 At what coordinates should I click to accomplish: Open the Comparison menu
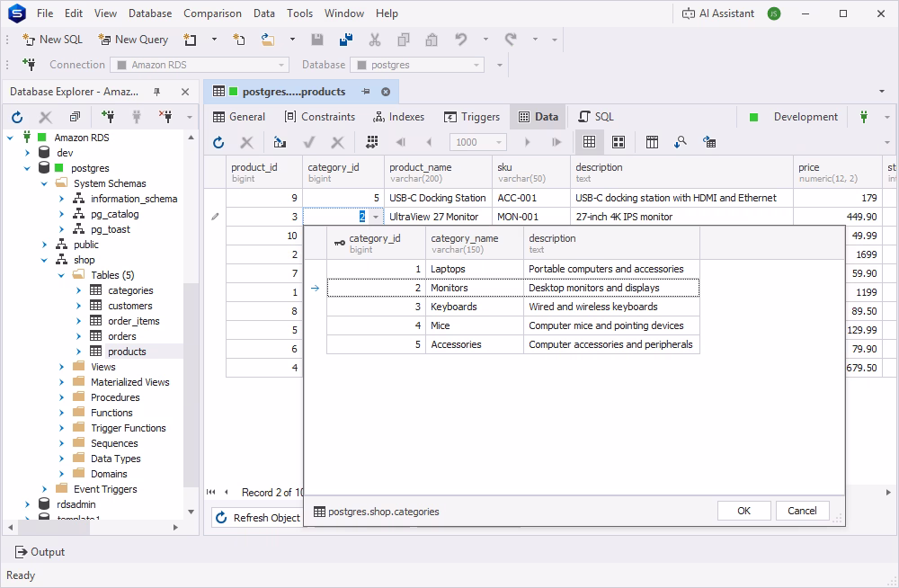click(x=212, y=13)
